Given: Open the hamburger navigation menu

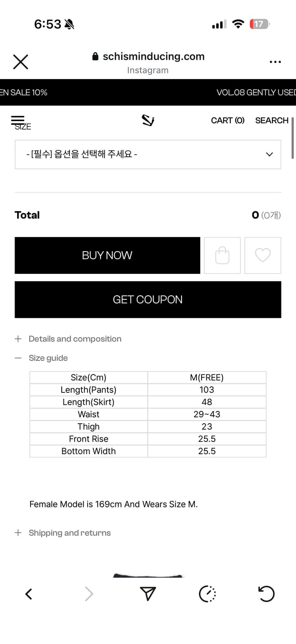Looking at the screenshot, I should pyautogui.click(x=18, y=120).
